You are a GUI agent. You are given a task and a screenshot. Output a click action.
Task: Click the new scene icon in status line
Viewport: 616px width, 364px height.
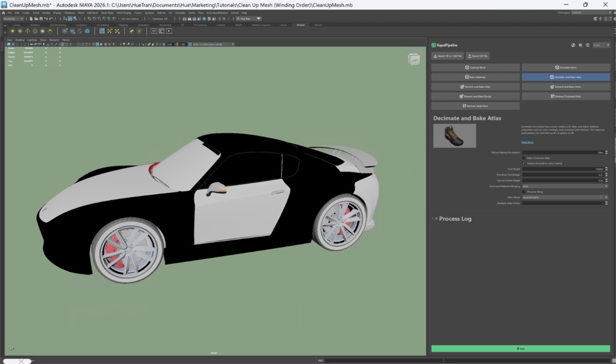pos(31,19)
